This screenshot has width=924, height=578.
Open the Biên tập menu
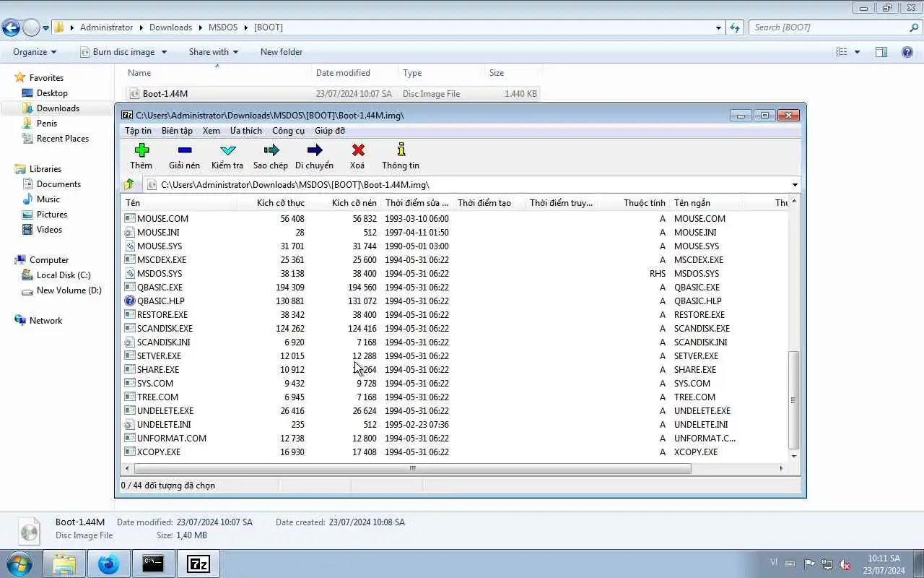(x=177, y=131)
